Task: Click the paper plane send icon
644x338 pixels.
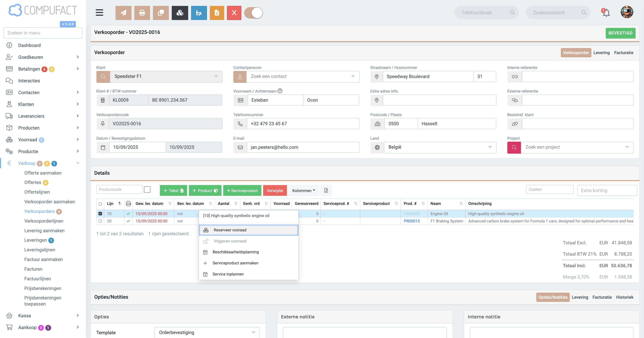Action: point(123,13)
